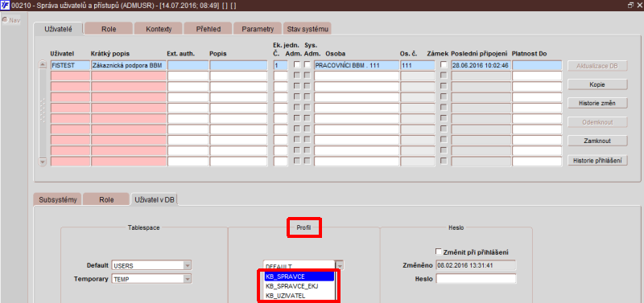Click the Zákaznická podpora BBM description cell
Screen dimensions: 644x303
129,65
